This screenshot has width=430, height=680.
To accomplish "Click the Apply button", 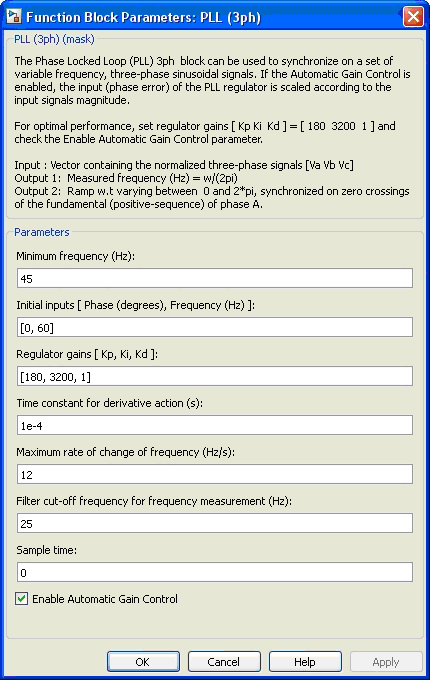I will tap(386, 662).
